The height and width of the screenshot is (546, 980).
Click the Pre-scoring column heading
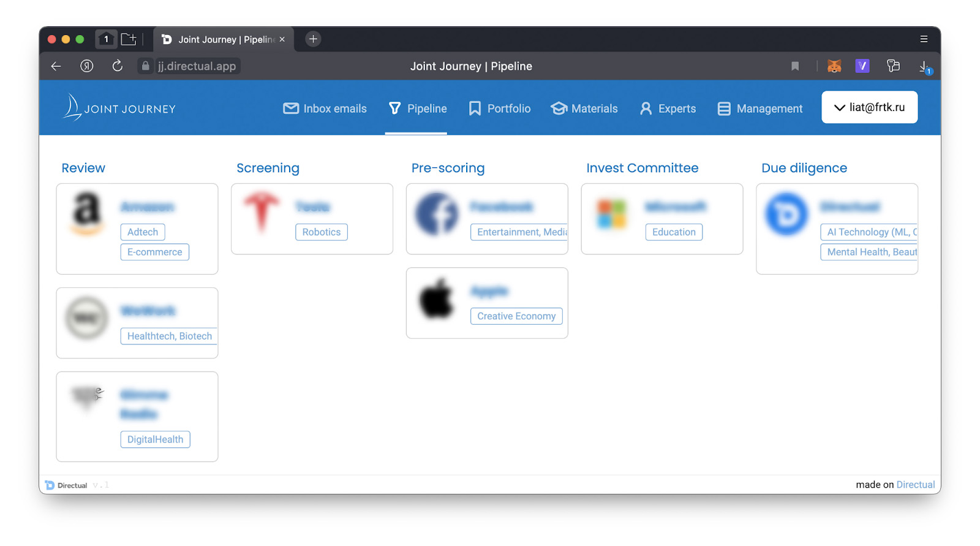coord(448,168)
